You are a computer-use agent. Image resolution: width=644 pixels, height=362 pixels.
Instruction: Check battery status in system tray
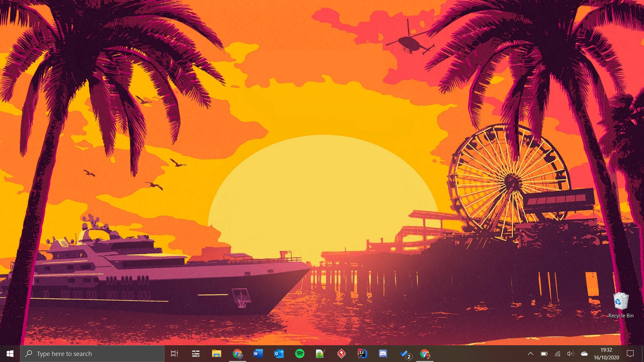[544, 354]
